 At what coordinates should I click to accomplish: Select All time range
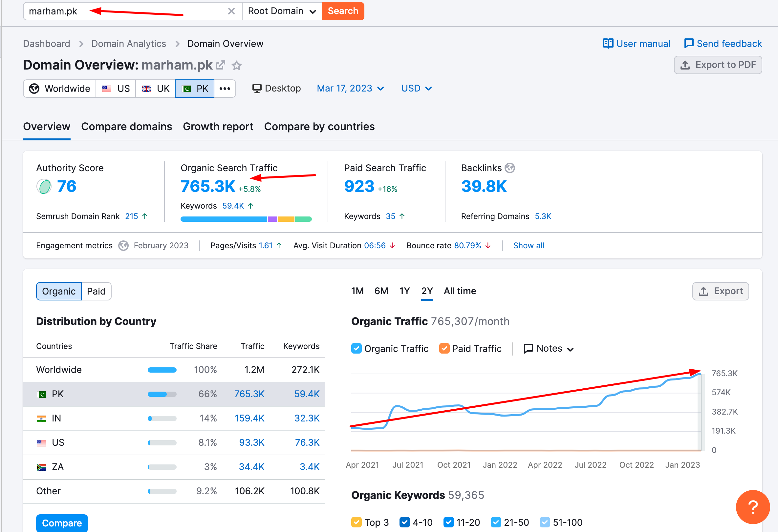tap(460, 291)
